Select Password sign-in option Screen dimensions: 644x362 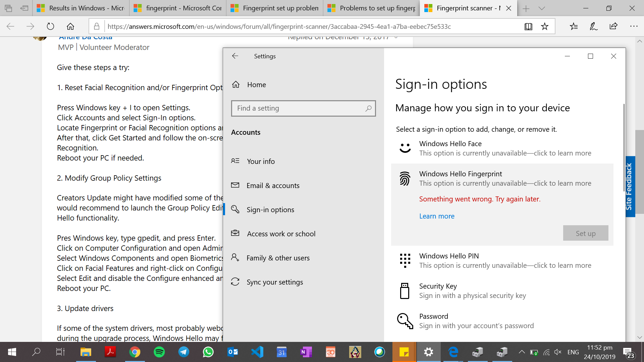pyautogui.click(x=502, y=321)
